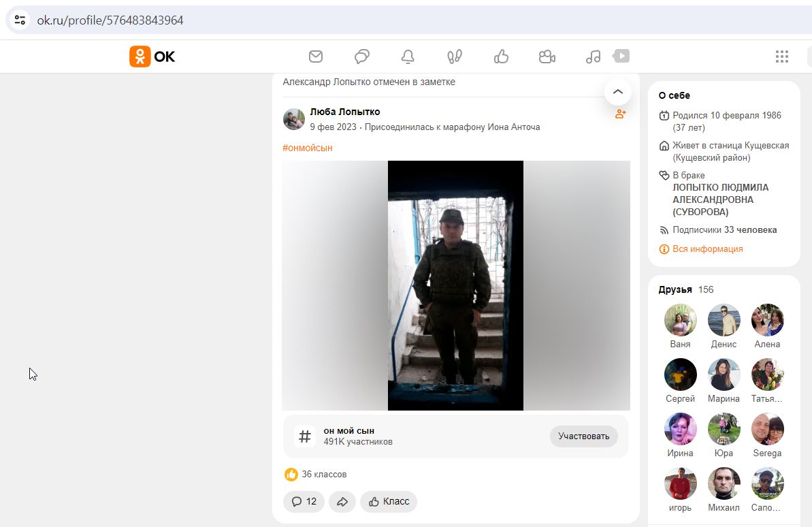
Task: Click the home icon beside Живет
Action: (x=664, y=146)
